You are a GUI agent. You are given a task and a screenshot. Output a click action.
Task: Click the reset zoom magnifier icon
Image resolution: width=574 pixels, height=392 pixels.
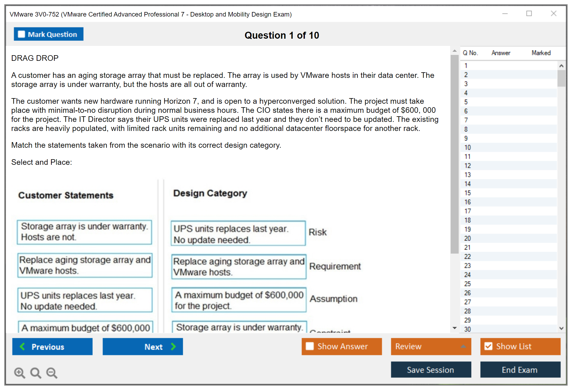(36, 373)
